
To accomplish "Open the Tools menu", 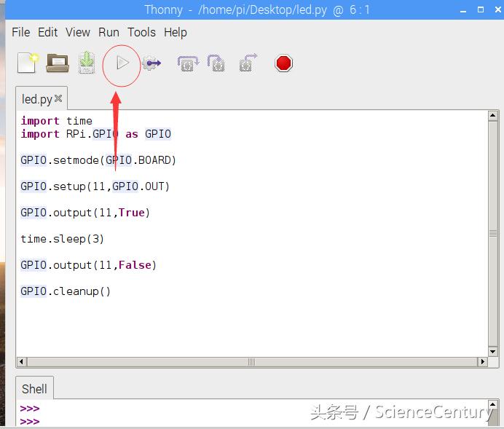I will [141, 33].
